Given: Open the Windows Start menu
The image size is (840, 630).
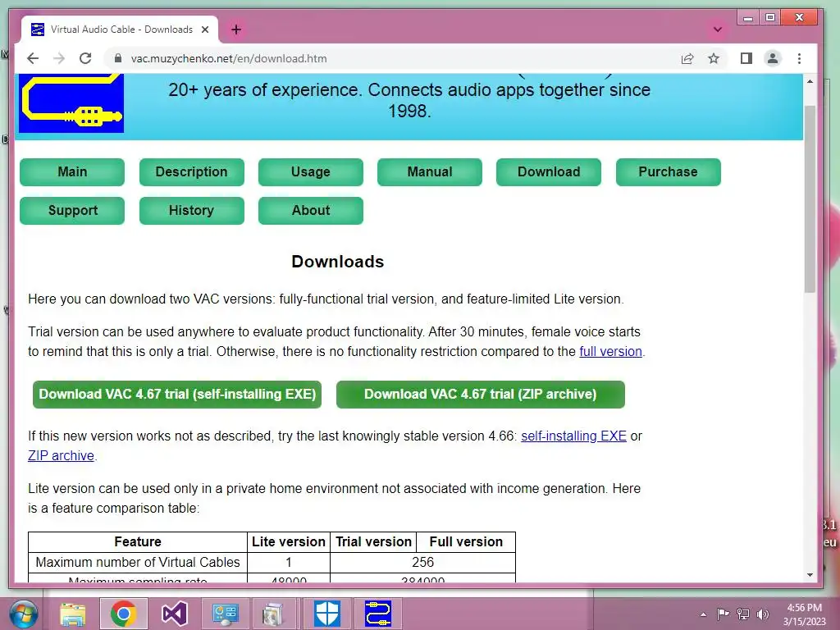Looking at the screenshot, I should (x=23, y=614).
